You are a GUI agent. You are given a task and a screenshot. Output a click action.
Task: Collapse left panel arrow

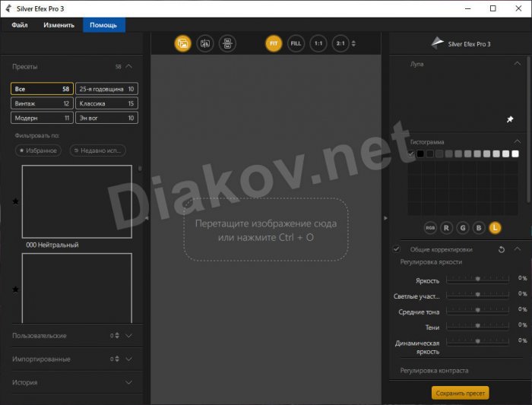147,218
